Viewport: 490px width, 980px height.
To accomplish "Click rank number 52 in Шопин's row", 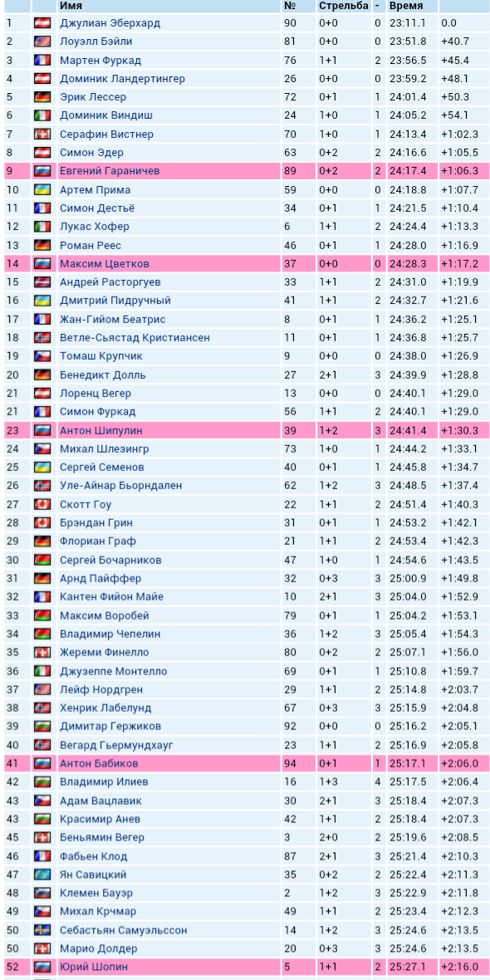I will tap(12, 968).
